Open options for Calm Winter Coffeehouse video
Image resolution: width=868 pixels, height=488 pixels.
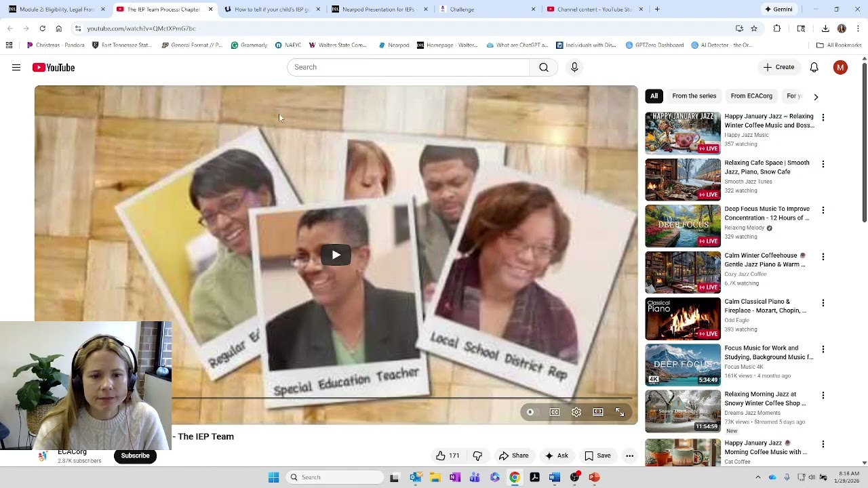823,257
